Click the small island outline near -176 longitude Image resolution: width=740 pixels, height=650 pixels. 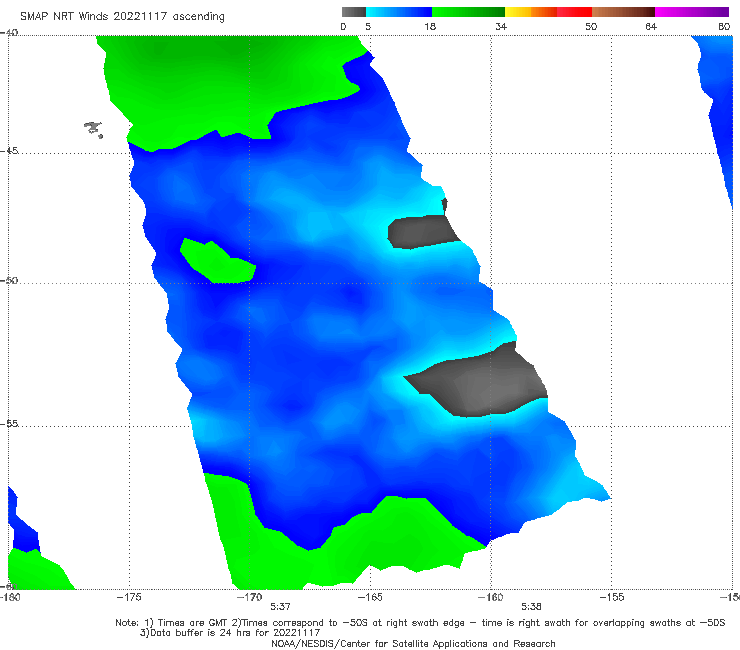pos(93,129)
